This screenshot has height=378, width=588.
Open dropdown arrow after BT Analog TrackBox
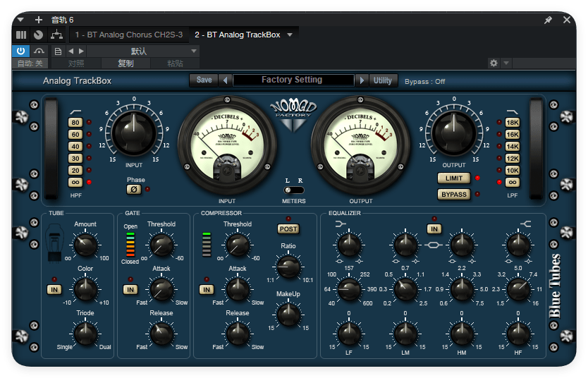click(x=290, y=35)
